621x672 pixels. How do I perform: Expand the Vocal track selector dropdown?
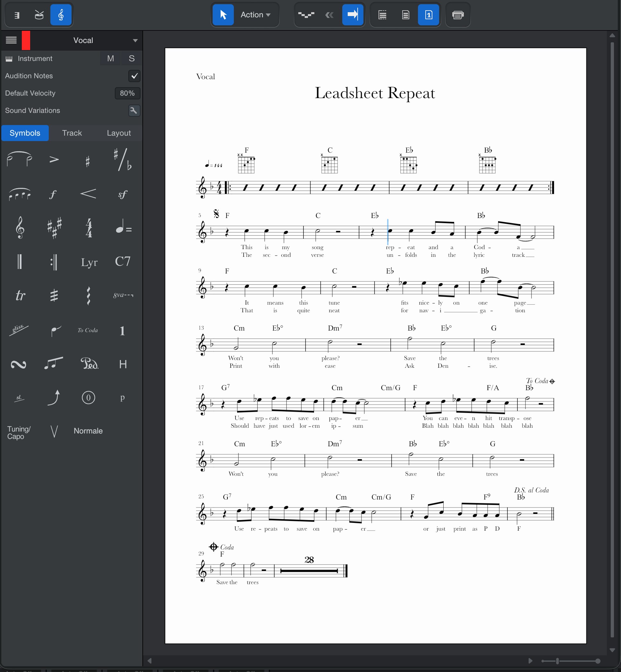coord(135,41)
